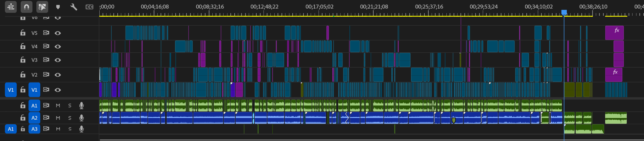The width and height of the screenshot is (644, 141).
Task: Lock the V3 video track
Action: [x=23, y=60]
